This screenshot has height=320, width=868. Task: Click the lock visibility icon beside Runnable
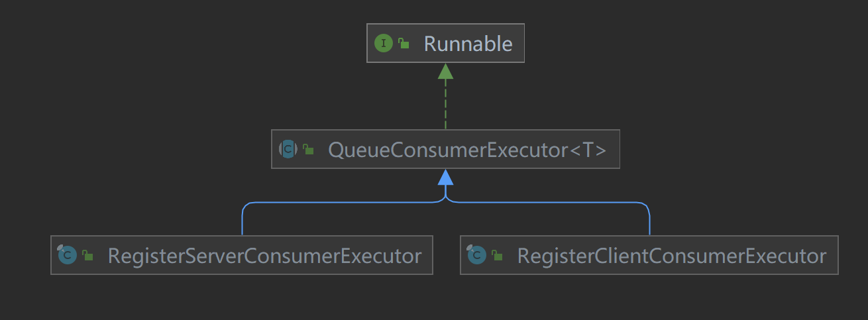pos(404,44)
